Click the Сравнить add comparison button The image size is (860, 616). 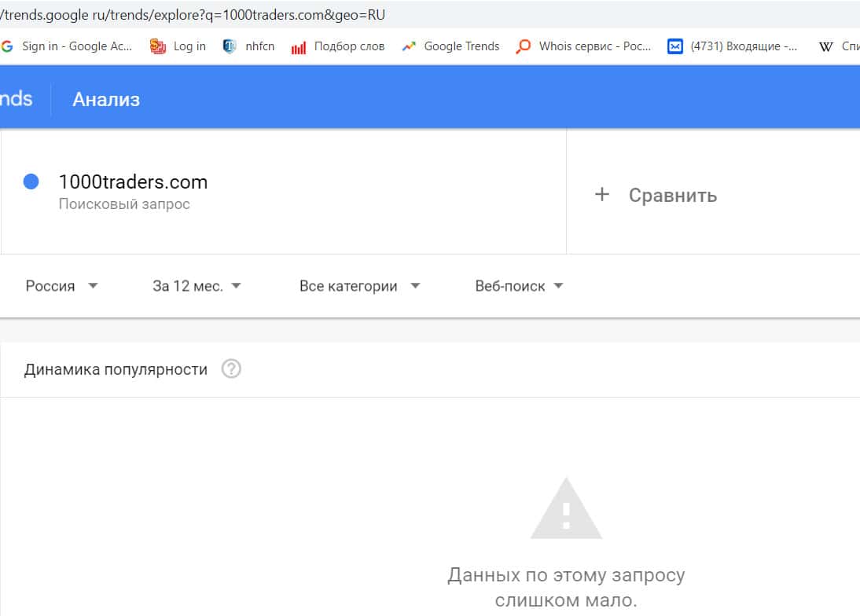tap(656, 195)
